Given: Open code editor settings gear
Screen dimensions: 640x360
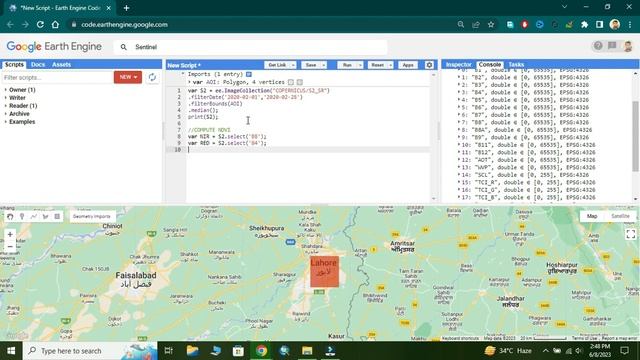Looking at the screenshot, I should [429, 65].
